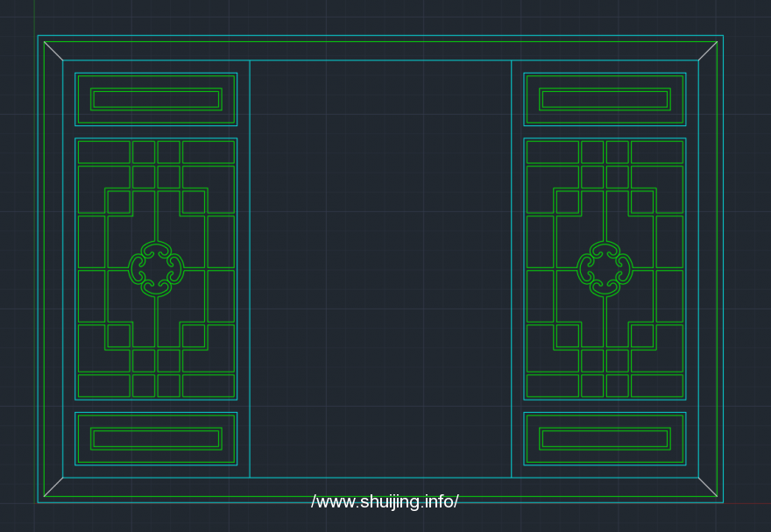Select the floral medallion in the left lattice panel
Image resolution: width=771 pixels, height=532 pixels.
[156, 269]
